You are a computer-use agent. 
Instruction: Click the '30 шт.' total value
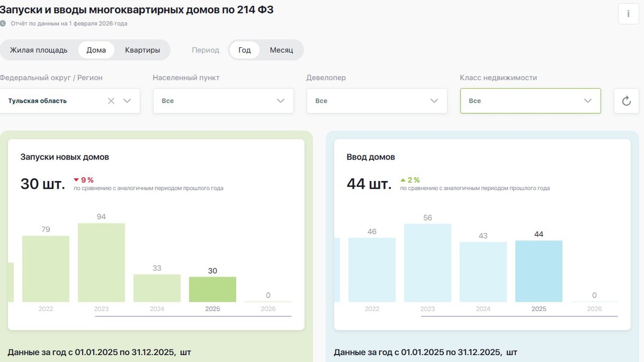(42, 184)
